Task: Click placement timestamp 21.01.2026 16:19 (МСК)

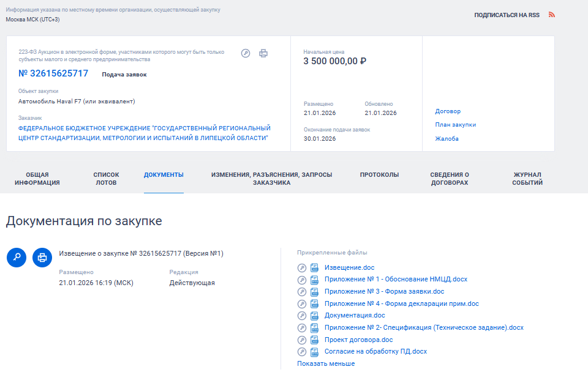Action: tap(96, 283)
